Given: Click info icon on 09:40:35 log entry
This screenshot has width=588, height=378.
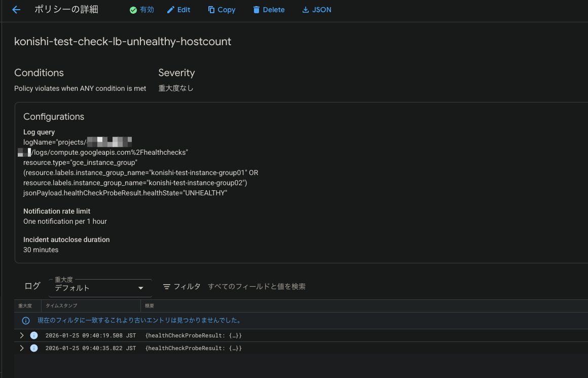Looking at the screenshot, I should click(x=34, y=348).
